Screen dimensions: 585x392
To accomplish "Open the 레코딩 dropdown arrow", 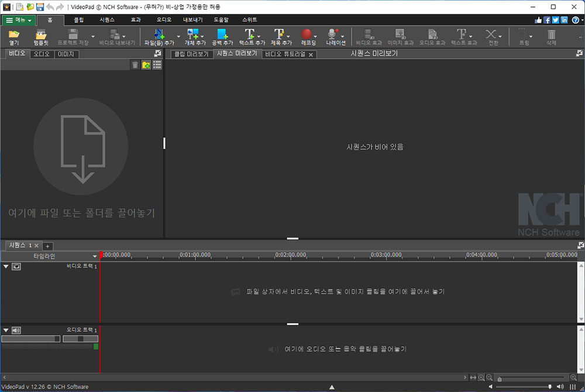I will point(315,36).
